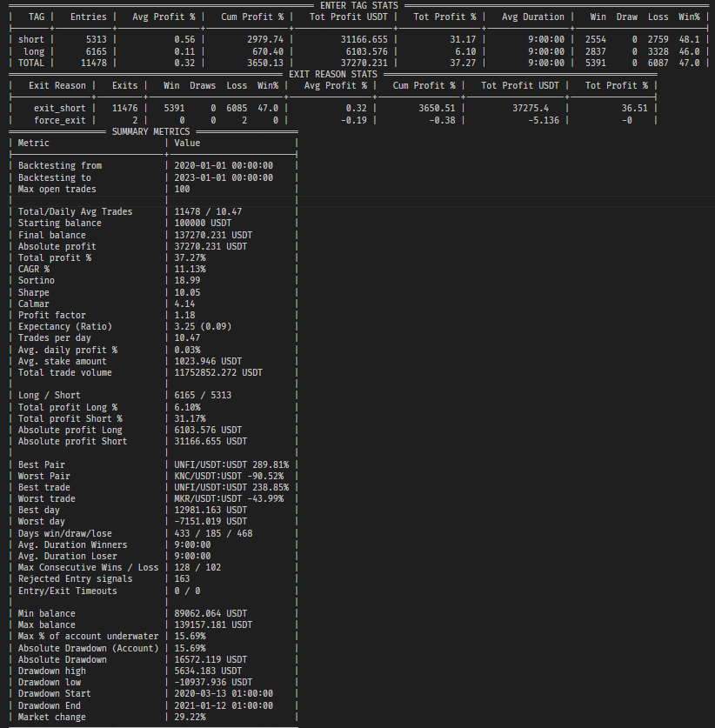This screenshot has height=728, width=715.
Task: Click Expectancy (Ratio) value 3.25 (0.09)
Action: (x=203, y=326)
